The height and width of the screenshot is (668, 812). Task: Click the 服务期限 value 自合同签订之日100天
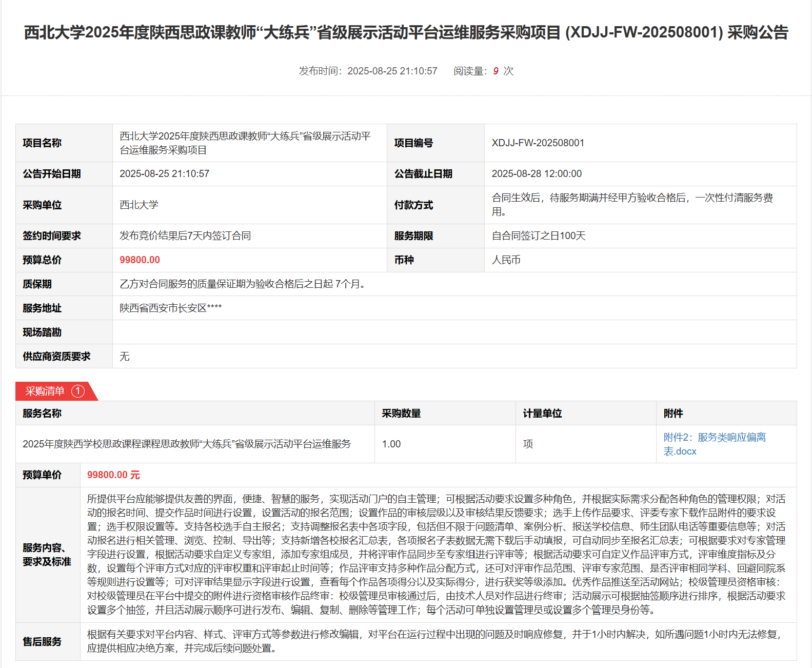coord(538,236)
